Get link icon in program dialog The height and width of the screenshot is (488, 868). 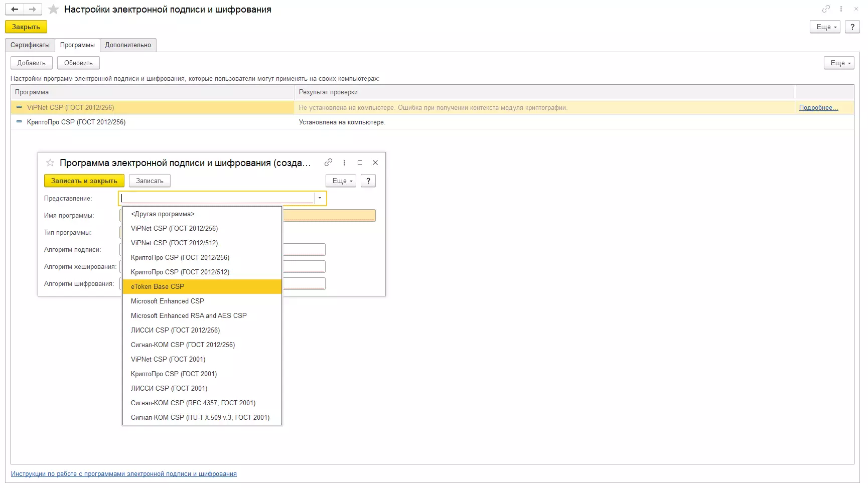tap(328, 162)
